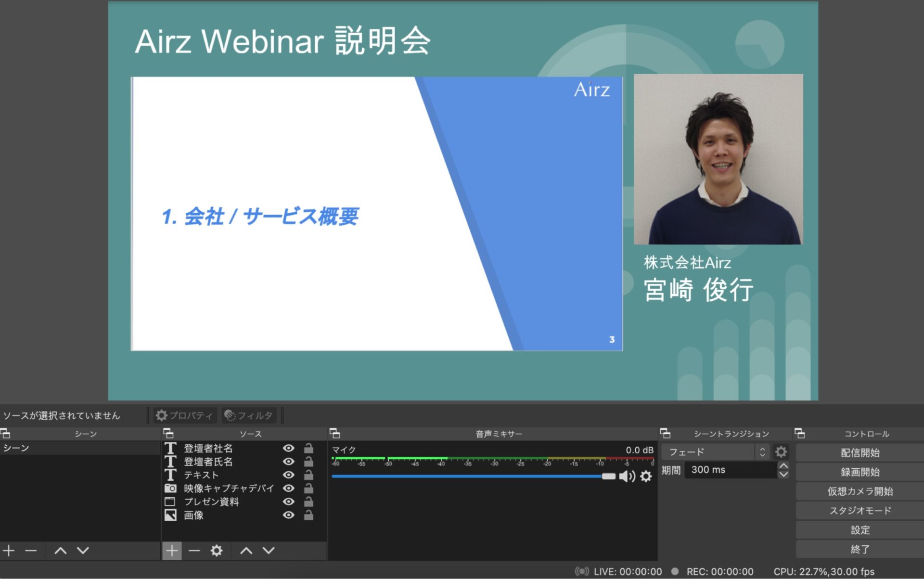Viewport: 924px width, 579px height.
Task: Mute the マイク audio with speaker icon
Action: [x=627, y=476]
